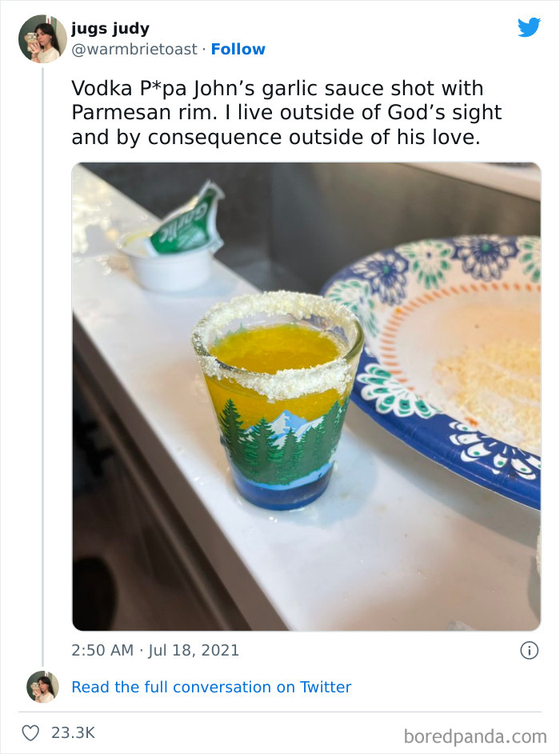The height and width of the screenshot is (754, 560).
Task: Select the Twitter logo in the top corner
Action: (529, 27)
